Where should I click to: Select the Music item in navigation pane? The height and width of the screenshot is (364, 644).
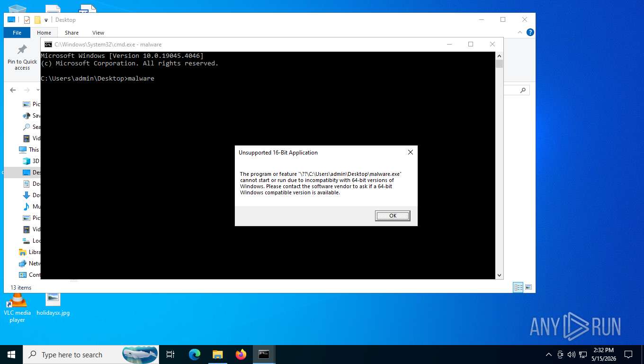pos(31,207)
